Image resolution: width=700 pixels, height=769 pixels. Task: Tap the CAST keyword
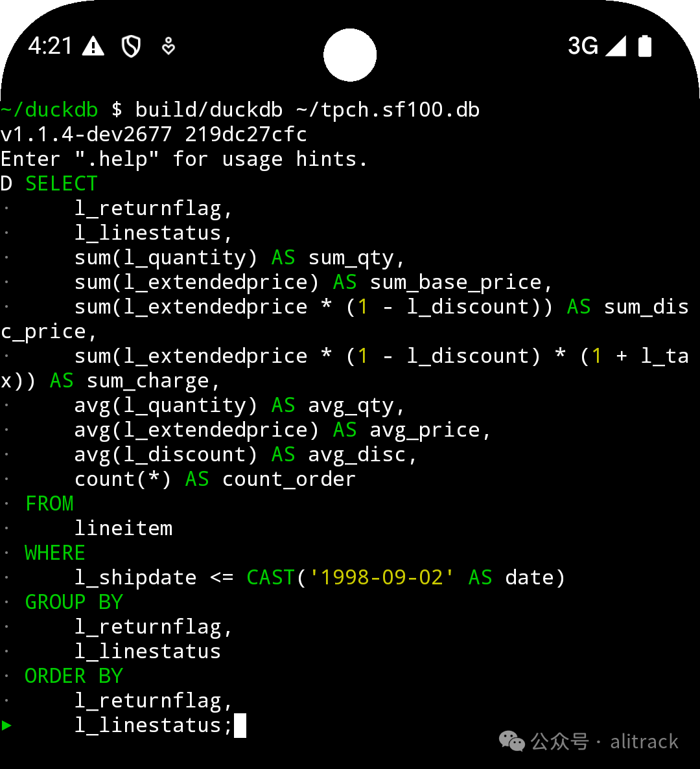tap(271, 578)
